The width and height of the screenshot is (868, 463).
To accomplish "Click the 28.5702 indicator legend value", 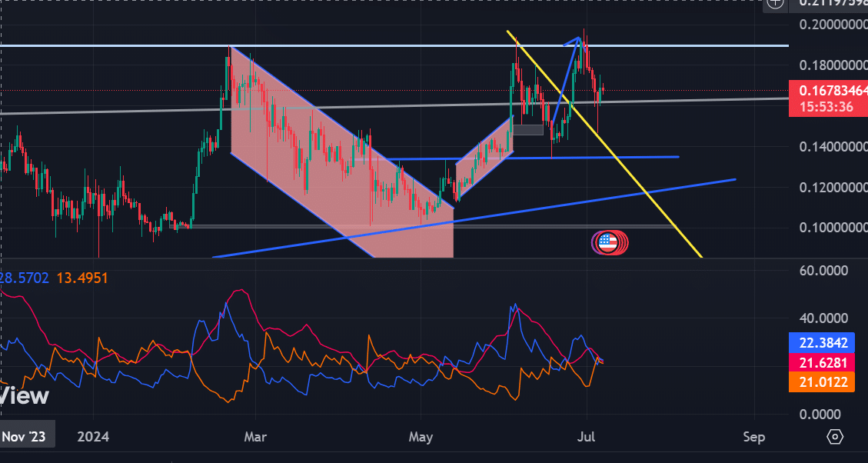I will tap(25, 277).
